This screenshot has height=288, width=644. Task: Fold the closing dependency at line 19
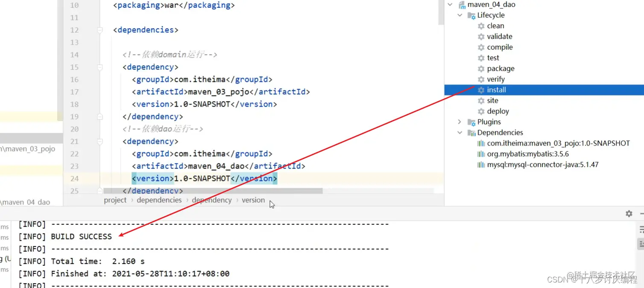pyautogui.click(x=100, y=116)
